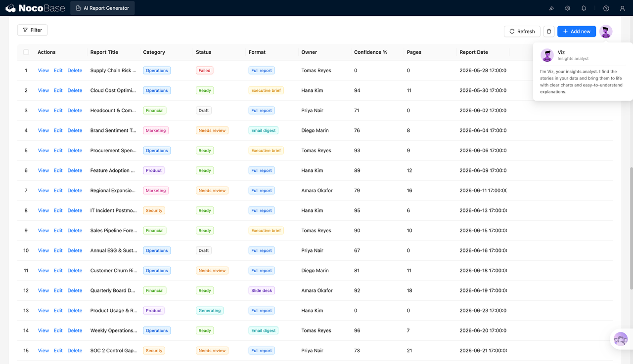The width and height of the screenshot is (633, 364).
Task: Toggle the select-all checkbox in table header
Action: pyautogui.click(x=26, y=52)
